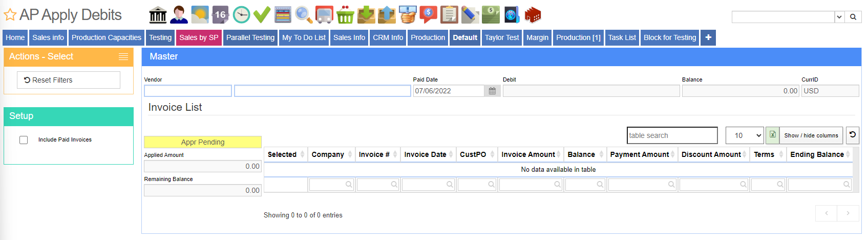The image size is (868, 240).
Task: Click the magnifying glass toolbar icon
Action: [x=304, y=15]
